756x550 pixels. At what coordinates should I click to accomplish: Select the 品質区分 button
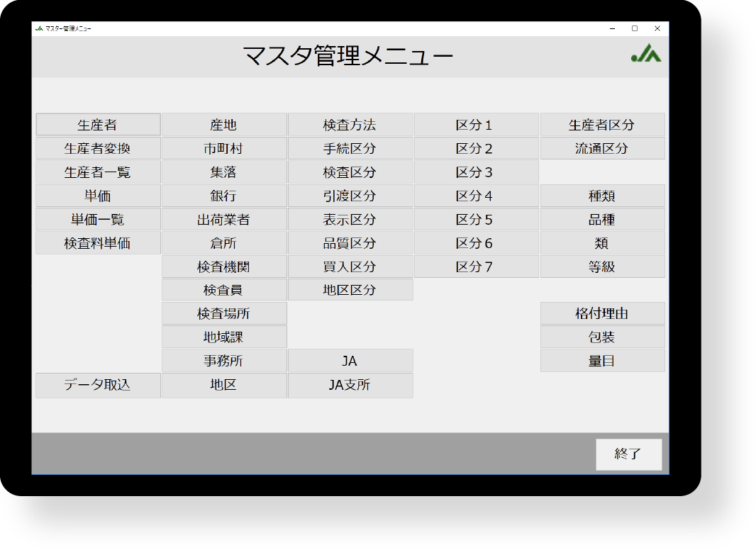click(x=350, y=243)
